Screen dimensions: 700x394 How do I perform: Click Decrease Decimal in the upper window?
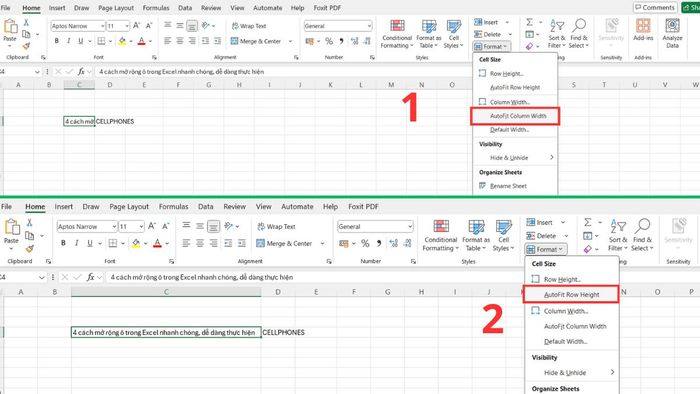point(367,41)
